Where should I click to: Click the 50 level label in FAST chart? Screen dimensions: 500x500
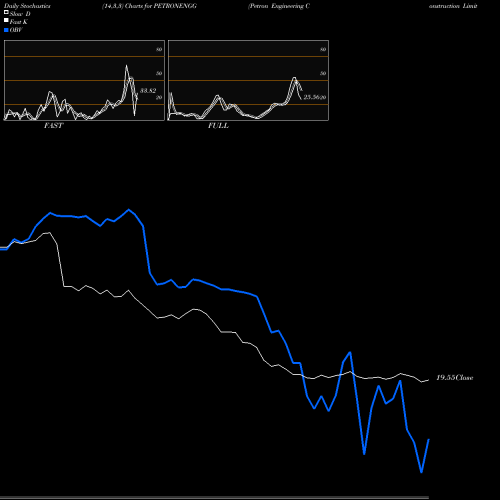click(159, 73)
